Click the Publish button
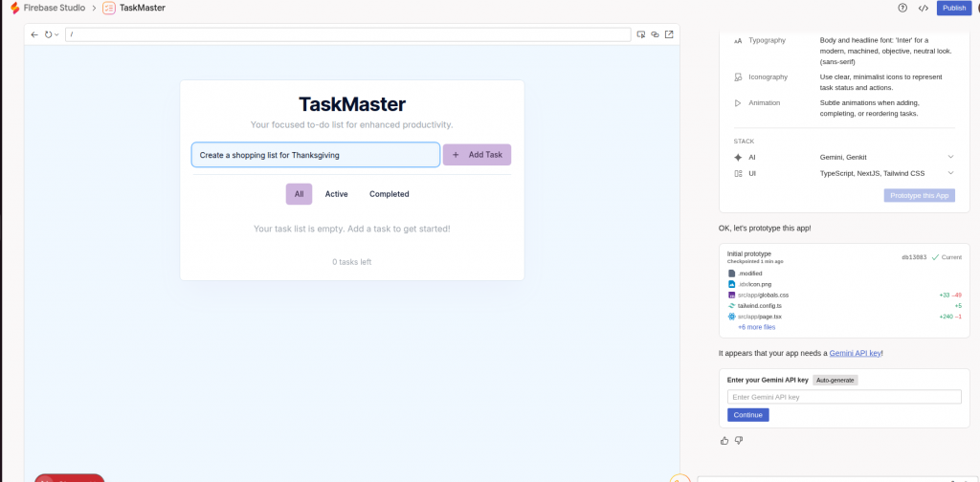 (x=954, y=8)
